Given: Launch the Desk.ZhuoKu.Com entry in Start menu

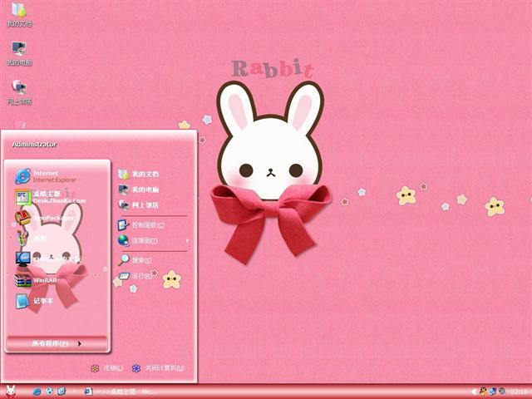Looking at the screenshot, I should tap(50, 197).
